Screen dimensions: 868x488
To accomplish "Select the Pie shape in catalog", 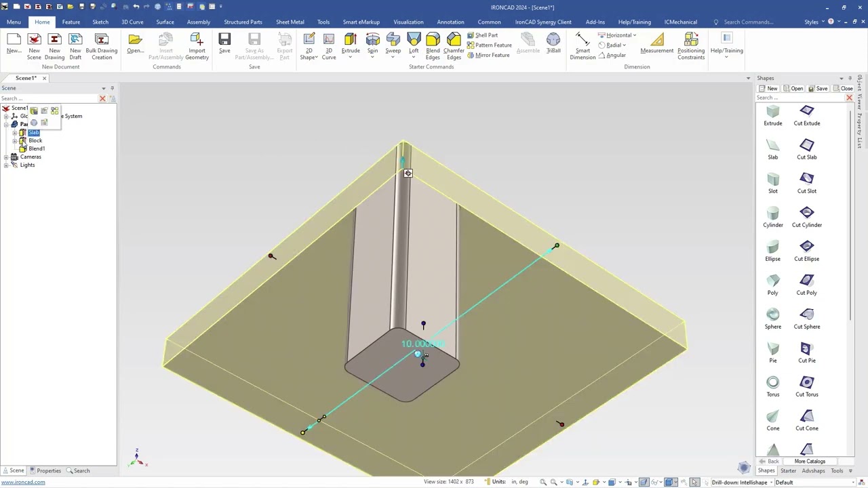I will click(x=773, y=353).
